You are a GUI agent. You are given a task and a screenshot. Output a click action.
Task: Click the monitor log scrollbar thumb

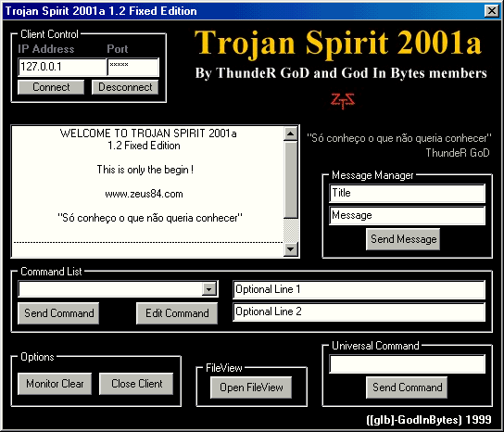tap(291, 180)
